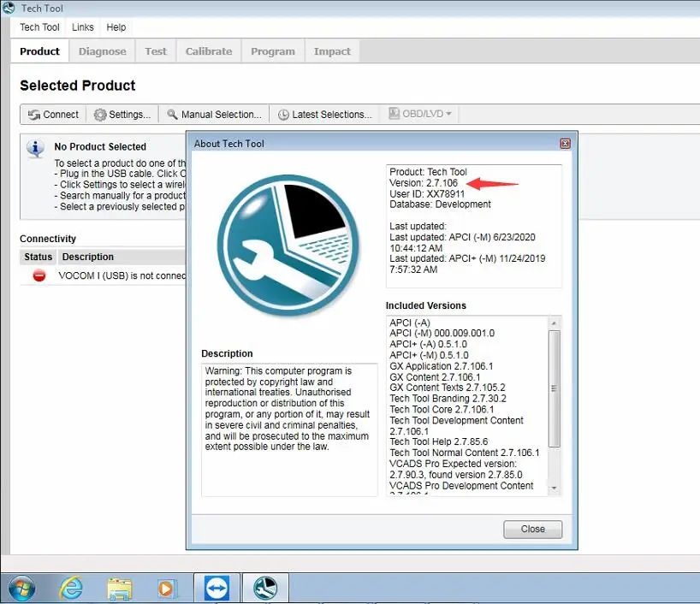The width and height of the screenshot is (700, 604).
Task: Open Windows Media Player from taskbar
Action: point(167,589)
